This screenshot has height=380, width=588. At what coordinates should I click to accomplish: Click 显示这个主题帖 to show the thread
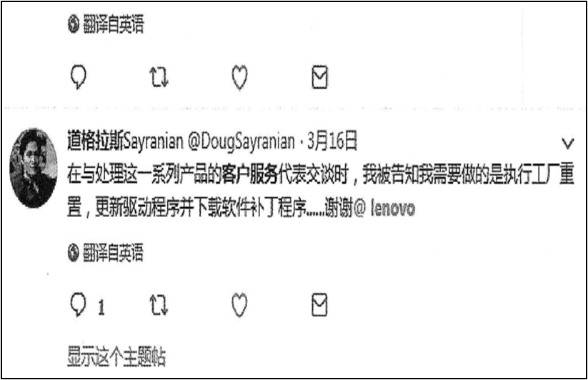[x=116, y=356]
